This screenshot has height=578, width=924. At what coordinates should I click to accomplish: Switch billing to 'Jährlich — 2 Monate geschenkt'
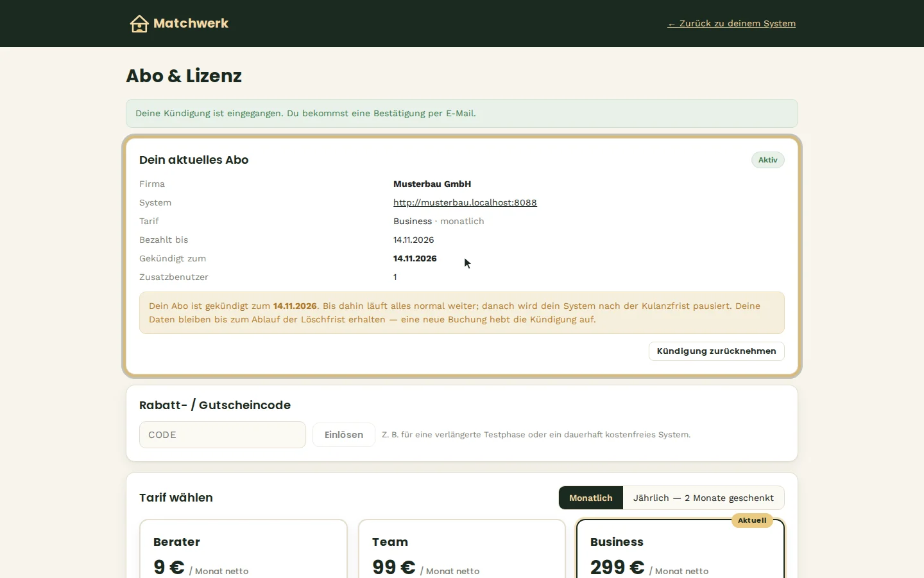[x=703, y=498]
